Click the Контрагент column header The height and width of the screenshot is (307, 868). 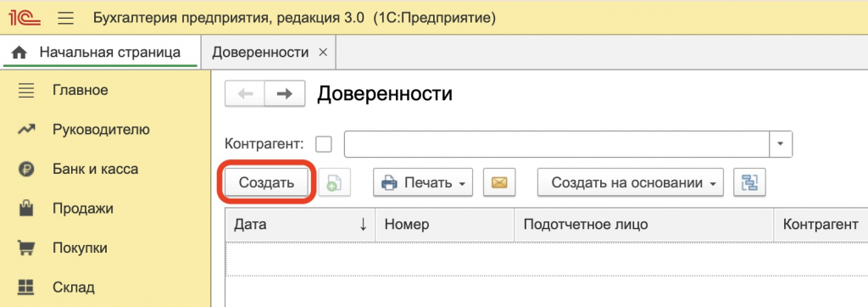coord(821,225)
